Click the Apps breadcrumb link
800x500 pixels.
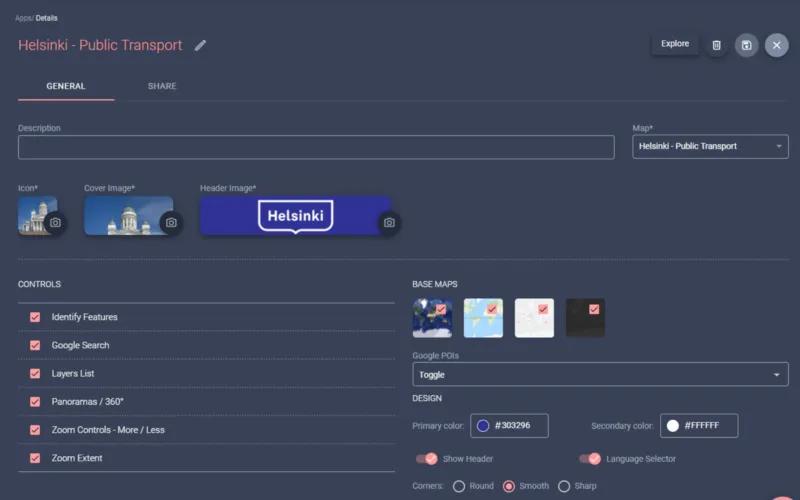point(23,18)
